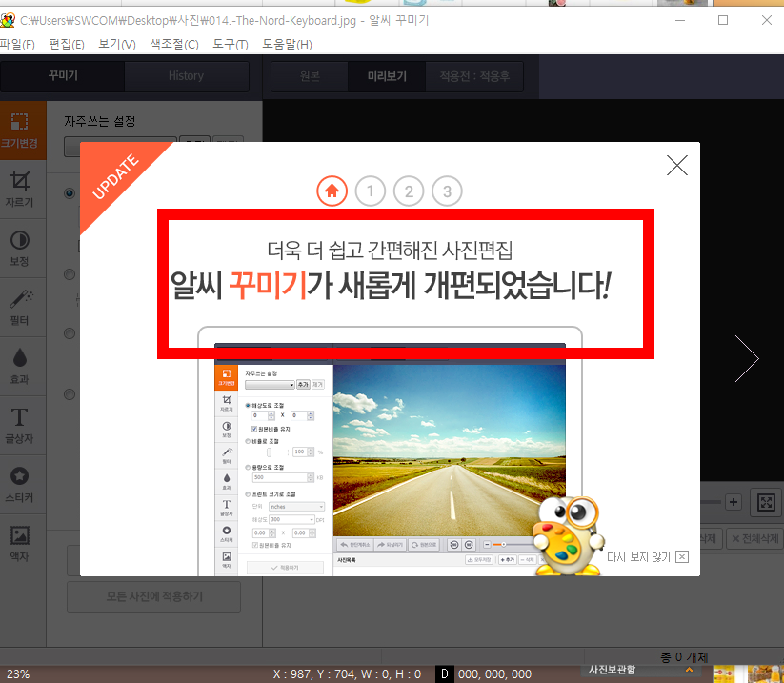Jump to step 1 of update guide
Image resolution: width=784 pixels, height=683 pixels.
click(x=370, y=191)
